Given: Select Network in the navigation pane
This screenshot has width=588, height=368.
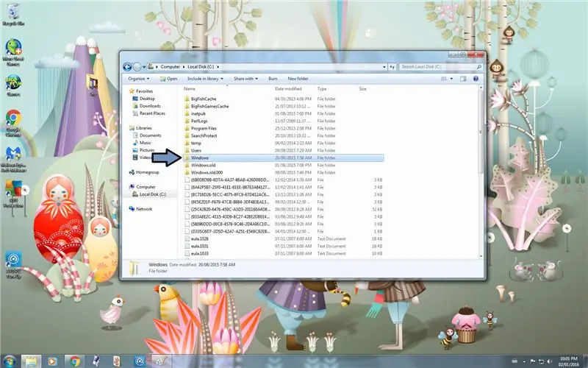Looking at the screenshot, I should (140, 209).
